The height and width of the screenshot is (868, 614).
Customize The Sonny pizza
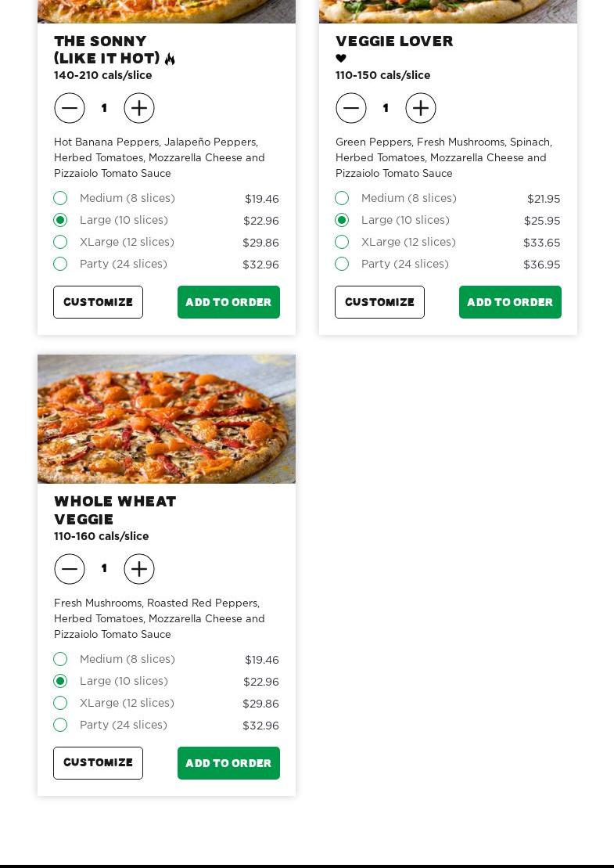98,302
